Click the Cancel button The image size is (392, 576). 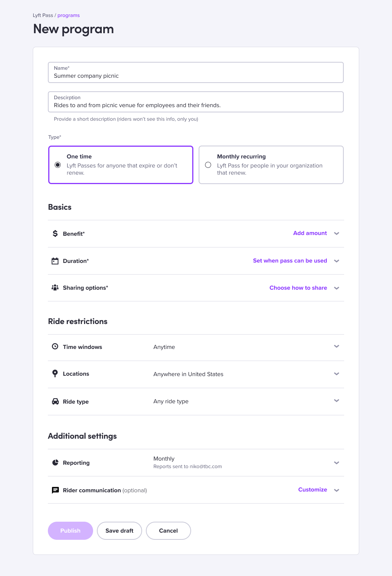click(168, 531)
